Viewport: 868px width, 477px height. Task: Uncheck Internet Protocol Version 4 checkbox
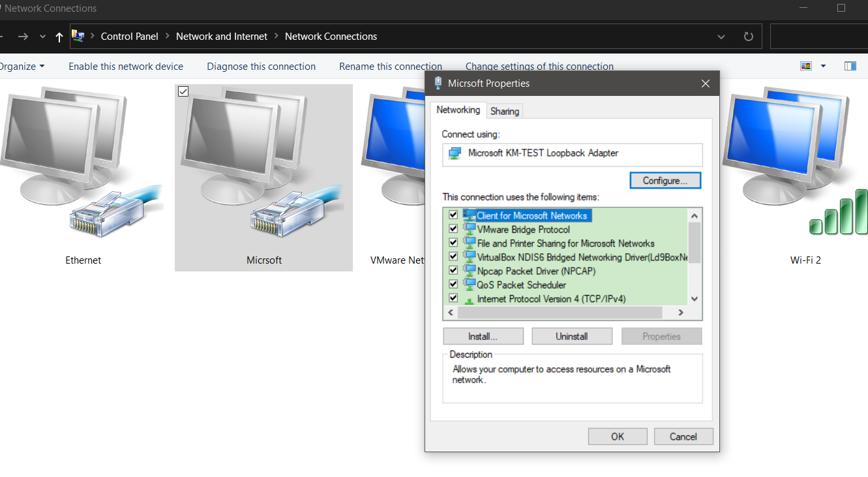pos(453,299)
